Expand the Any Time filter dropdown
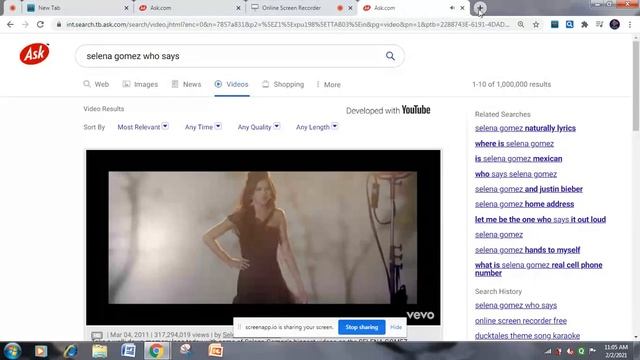The image size is (640, 360). pos(203,127)
